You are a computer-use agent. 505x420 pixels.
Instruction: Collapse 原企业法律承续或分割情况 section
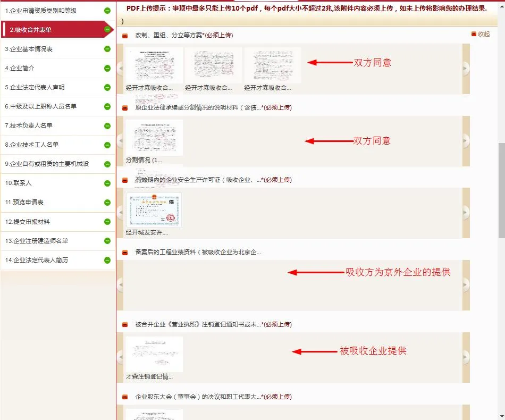125,108
